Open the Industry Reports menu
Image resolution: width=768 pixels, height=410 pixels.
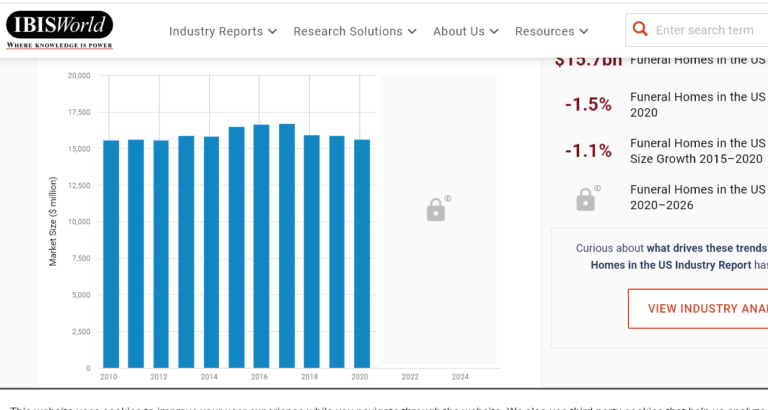pyautogui.click(x=216, y=31)
